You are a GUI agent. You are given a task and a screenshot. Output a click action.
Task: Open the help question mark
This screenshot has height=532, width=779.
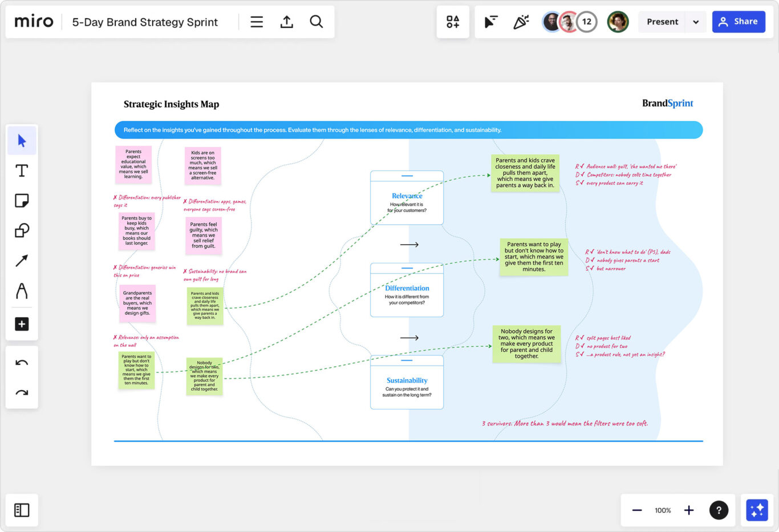coord(719,510)
